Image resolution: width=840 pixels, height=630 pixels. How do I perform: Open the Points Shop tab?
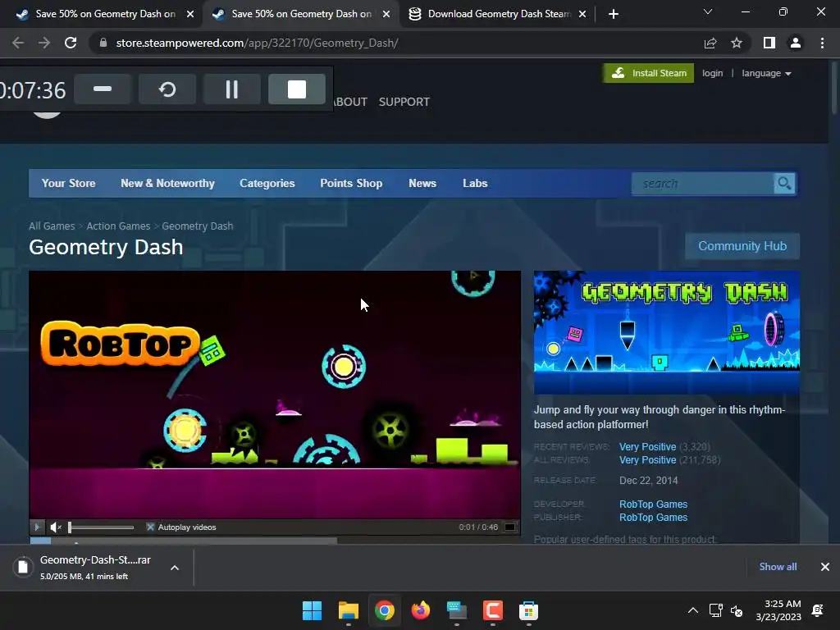(x=351, y=183)
